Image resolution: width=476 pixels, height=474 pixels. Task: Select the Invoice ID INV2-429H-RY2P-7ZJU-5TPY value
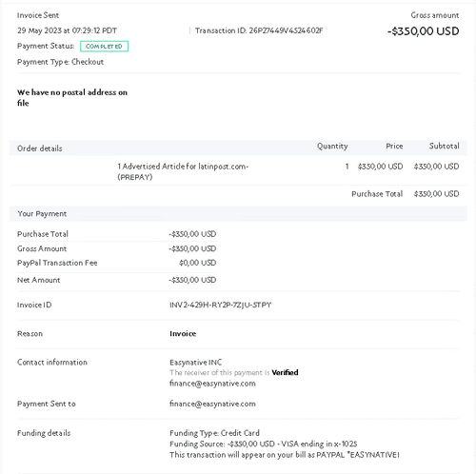(x=220, y=305)
